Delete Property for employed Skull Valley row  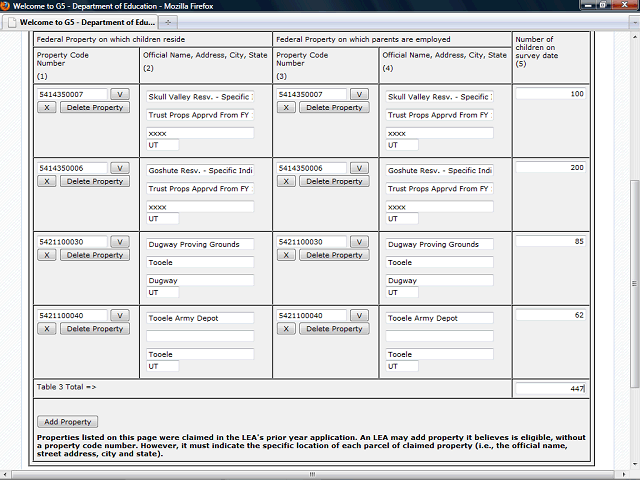pyautogui.click(x=334, y=108)
